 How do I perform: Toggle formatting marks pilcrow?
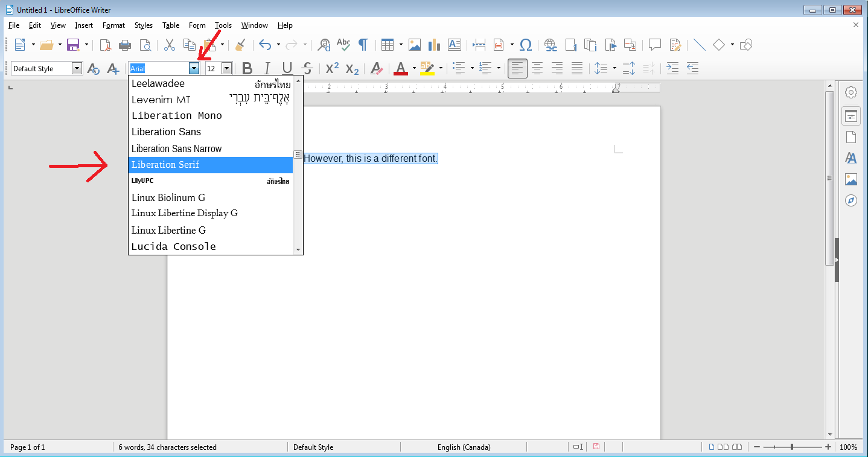(x=363, y=45)
